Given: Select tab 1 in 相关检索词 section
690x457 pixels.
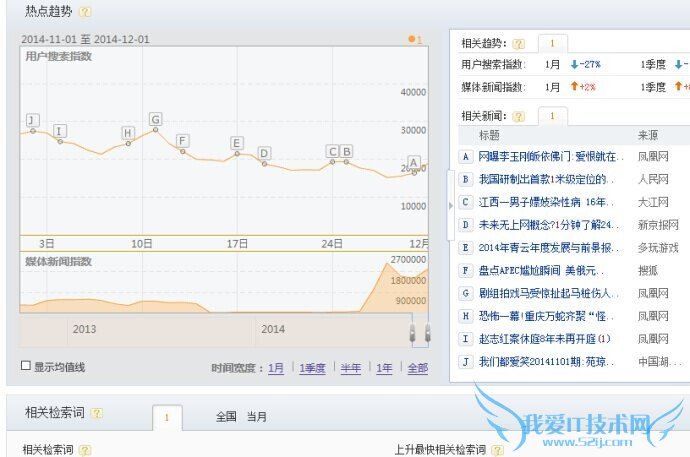Looking at the screenshot, I should [x=167, y=418].
